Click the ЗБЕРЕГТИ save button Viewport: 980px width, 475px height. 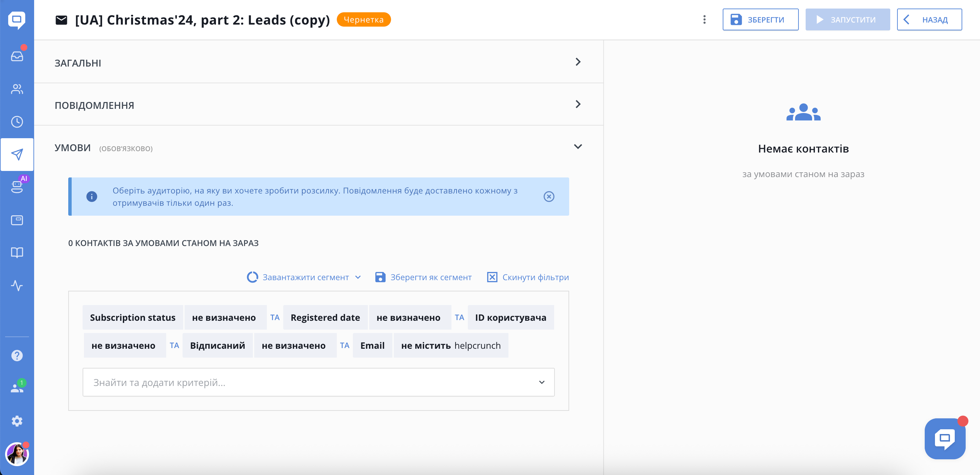pos(760,20)
